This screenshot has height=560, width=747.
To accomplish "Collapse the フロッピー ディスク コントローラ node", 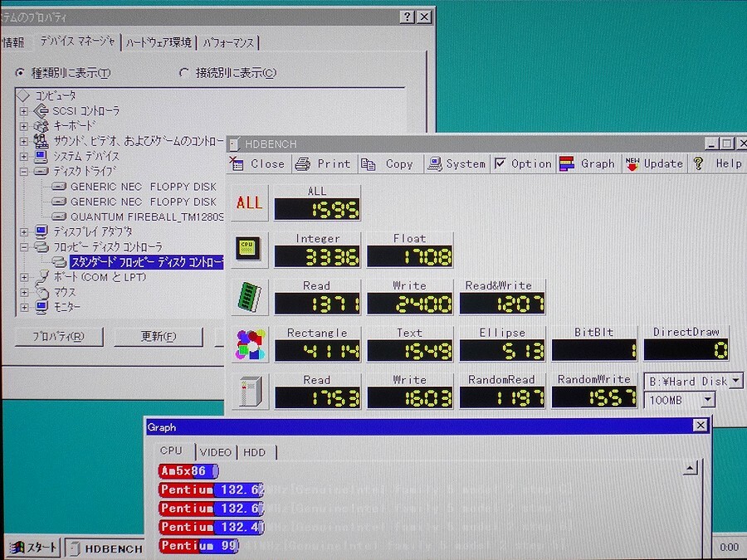I will pos(24,247).
